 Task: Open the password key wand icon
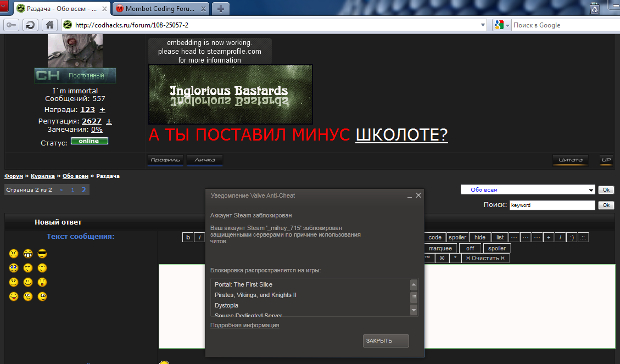12,25
